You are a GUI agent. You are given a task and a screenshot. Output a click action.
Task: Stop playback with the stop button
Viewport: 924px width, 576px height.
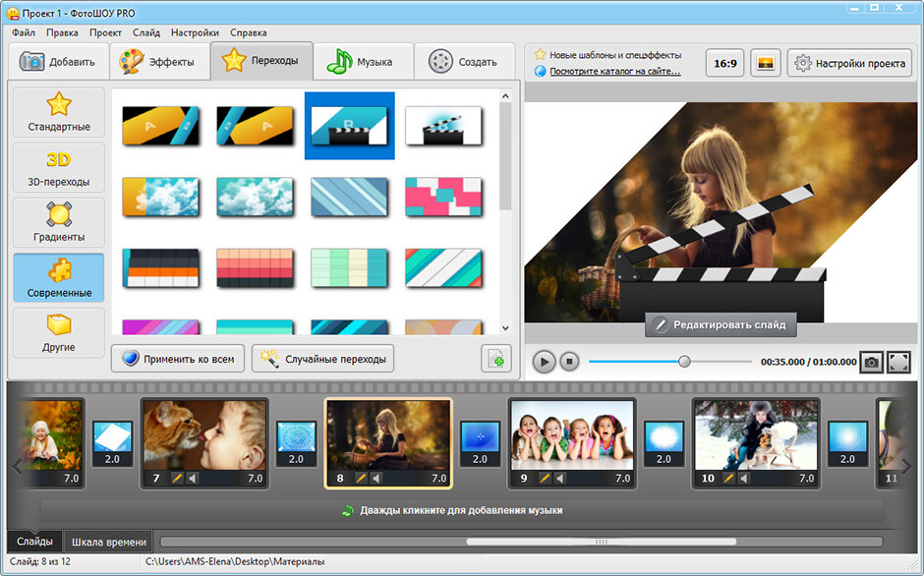click(569, 362)
